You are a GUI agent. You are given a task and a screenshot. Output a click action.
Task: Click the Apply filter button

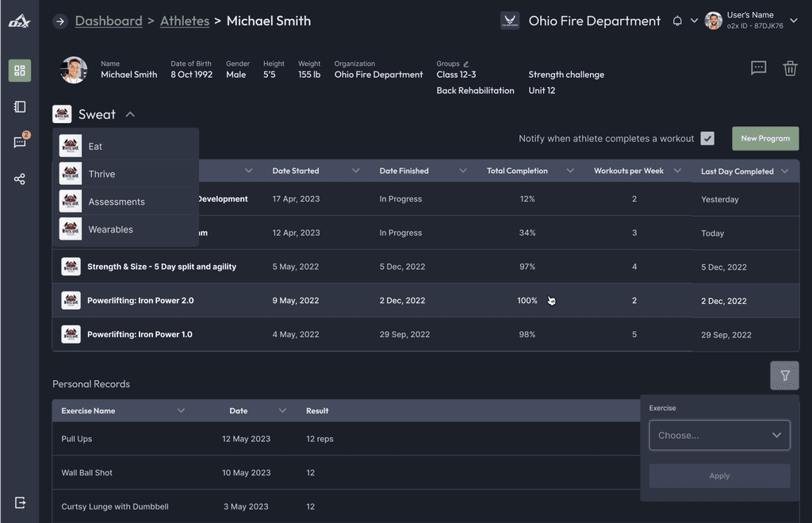click(719, 476)
